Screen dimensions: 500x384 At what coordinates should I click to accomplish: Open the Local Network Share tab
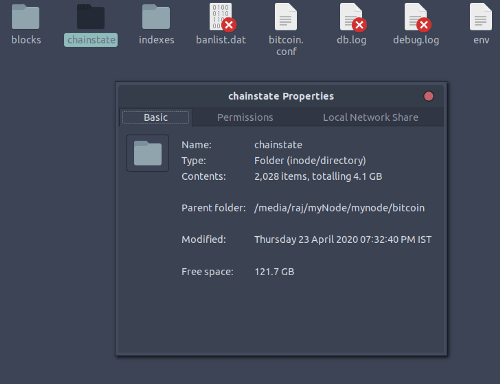tap(370, 117)
